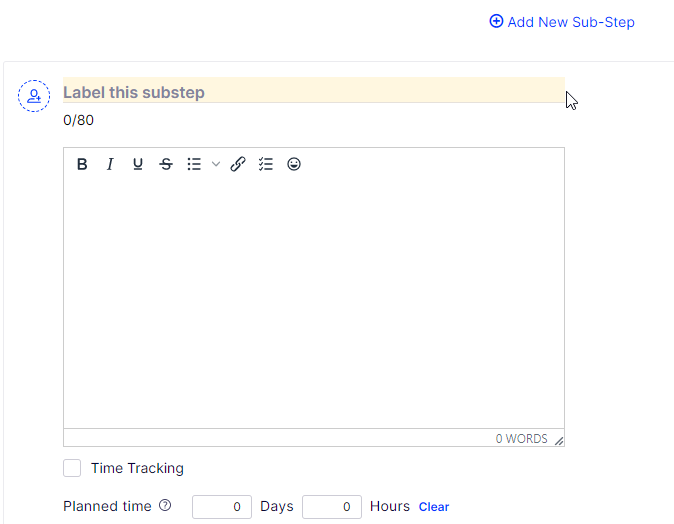Screen dimensions: 674x524
Task: Click the 0 WORDS counter text
Action: 521,439
